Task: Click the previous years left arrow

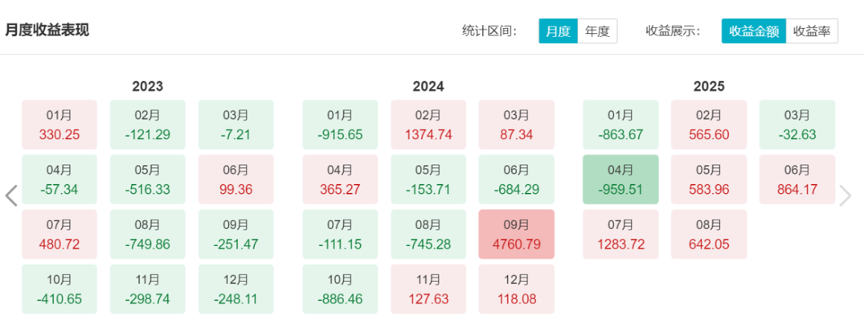Action: [11, 195]
